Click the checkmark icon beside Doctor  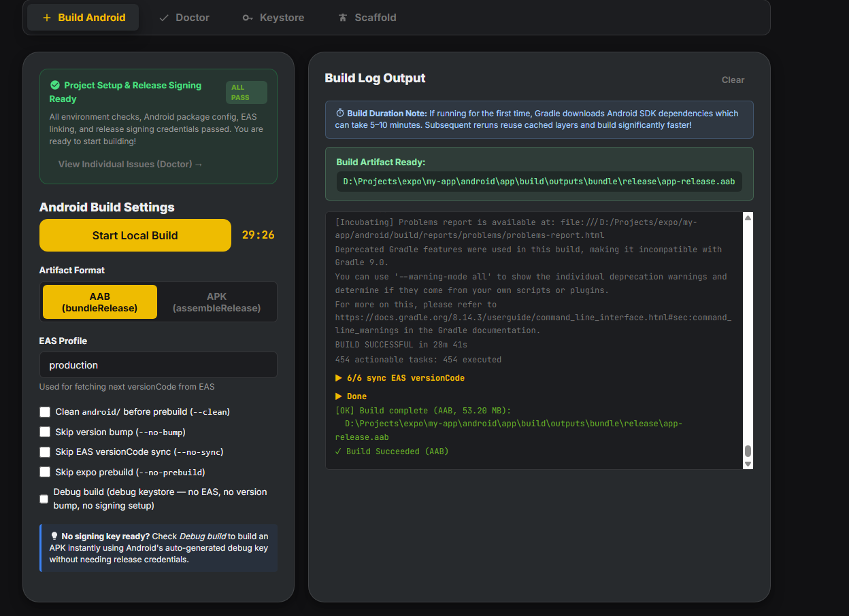click(x=164, y=18)
